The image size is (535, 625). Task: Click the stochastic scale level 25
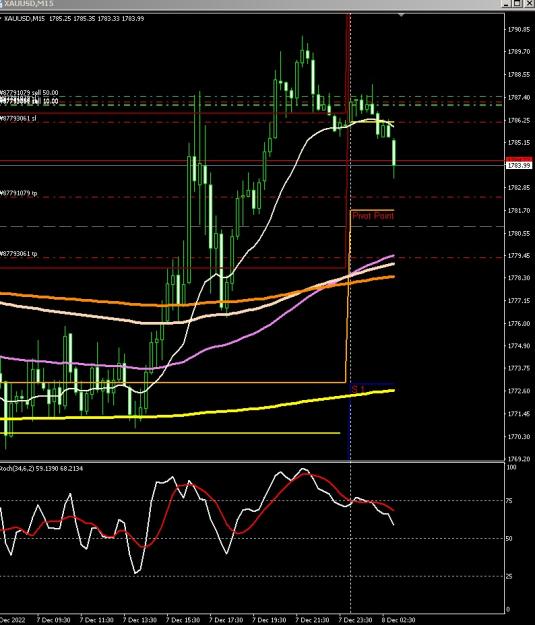tap(509, 576)
